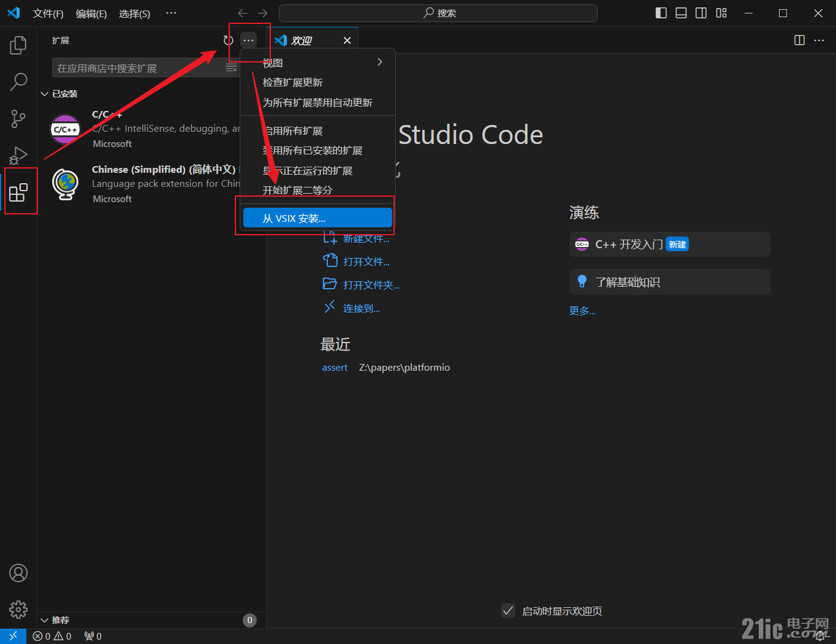
Task: Open the Run and Debug icon
Action: click(x=18, y=154)
